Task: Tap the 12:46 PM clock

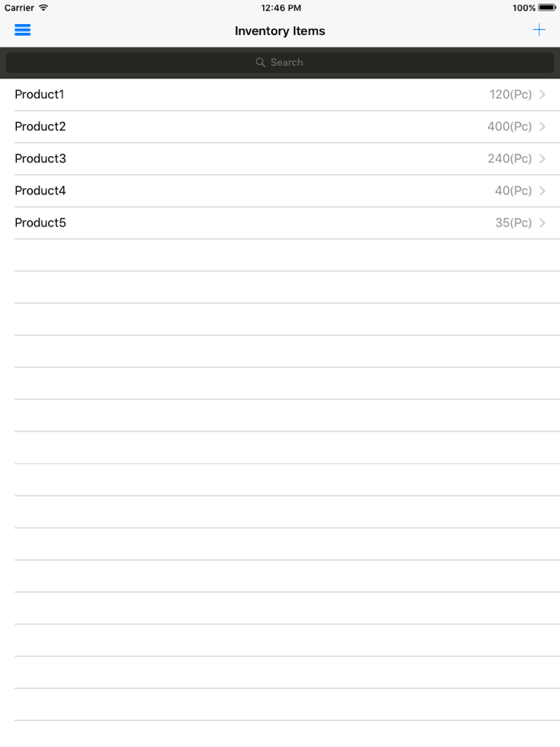Action: [281, 8]
